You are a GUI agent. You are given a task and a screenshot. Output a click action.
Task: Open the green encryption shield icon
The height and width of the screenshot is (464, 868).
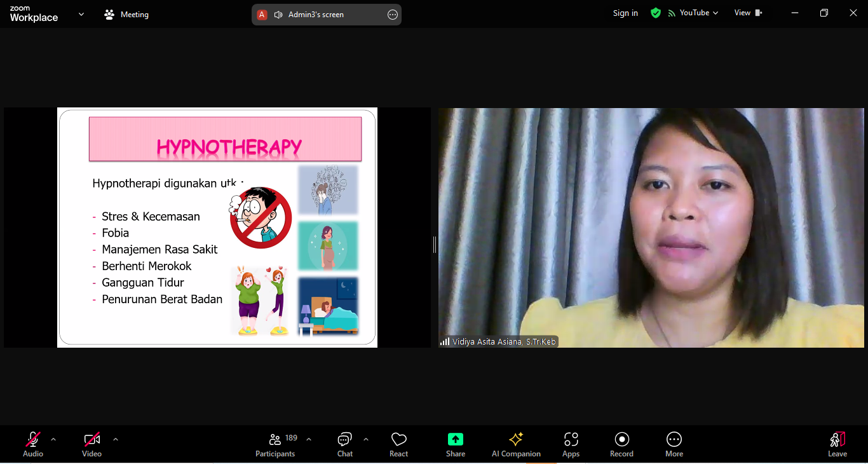pyautogui.click(x=656, y=13)
